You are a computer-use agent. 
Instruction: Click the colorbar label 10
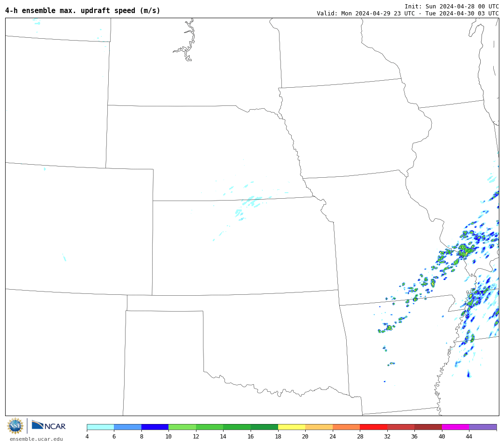169,437
